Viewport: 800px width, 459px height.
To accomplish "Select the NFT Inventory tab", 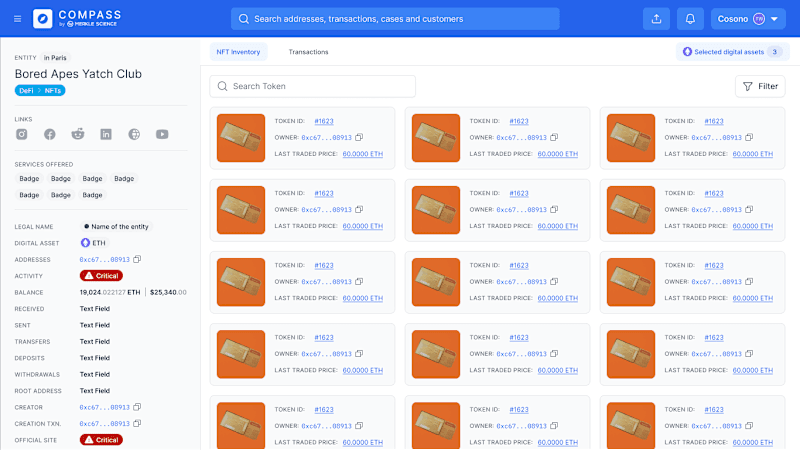I will 238,52.
